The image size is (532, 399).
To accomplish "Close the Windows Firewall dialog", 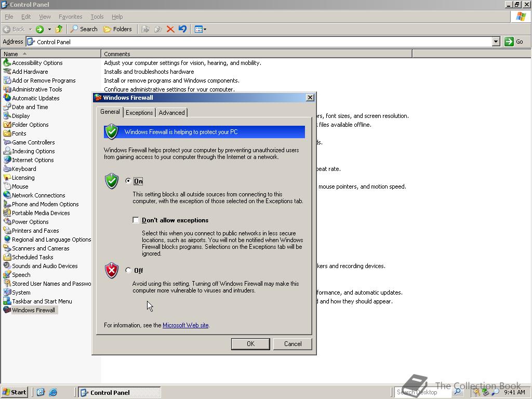I will click(x=310, y=98).
